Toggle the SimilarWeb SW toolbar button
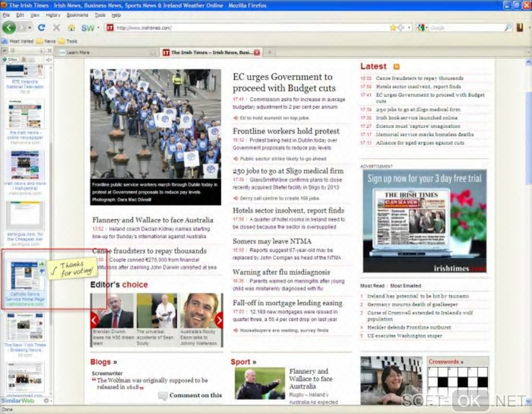Image resolution: width=532 pixels, height=414 pixels. coord(88,28)
